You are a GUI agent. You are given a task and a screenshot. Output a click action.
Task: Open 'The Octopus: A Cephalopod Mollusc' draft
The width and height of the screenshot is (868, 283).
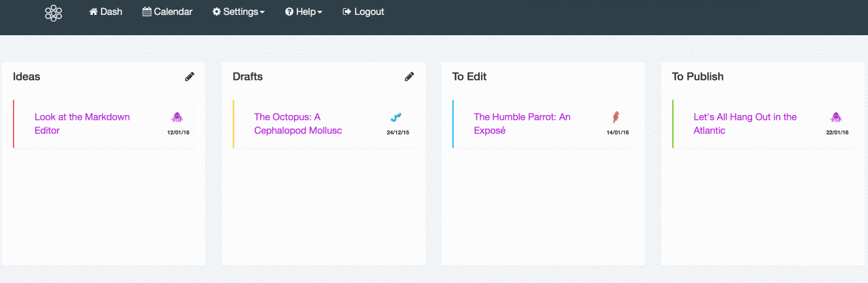298,124
